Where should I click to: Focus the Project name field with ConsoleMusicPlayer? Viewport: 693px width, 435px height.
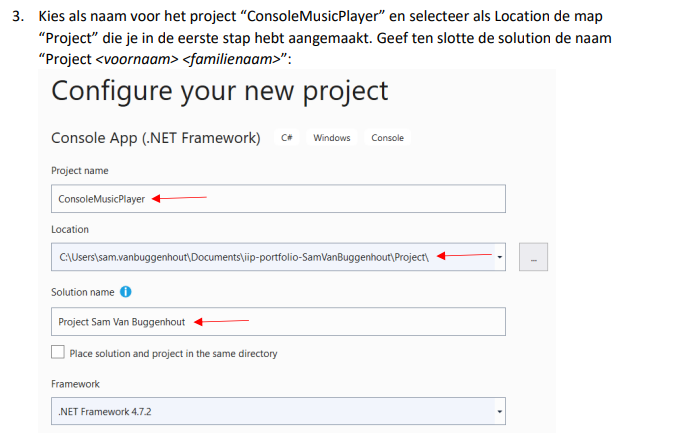(x=278, y=198)
